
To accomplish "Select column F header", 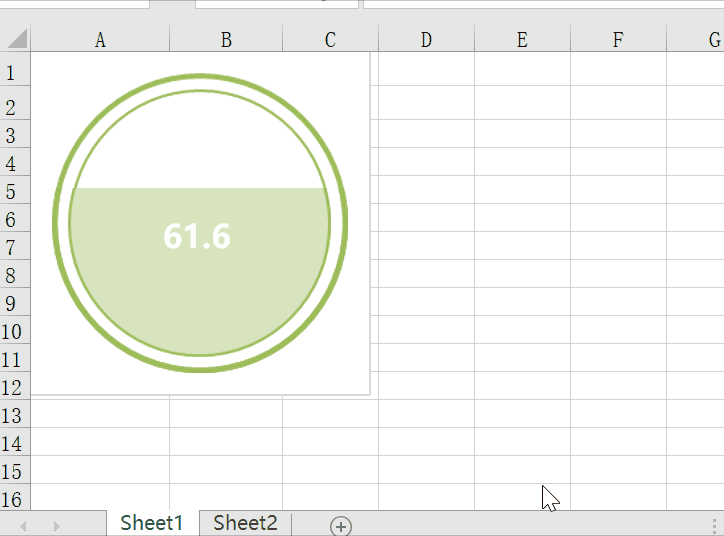I will click(618, 40).
